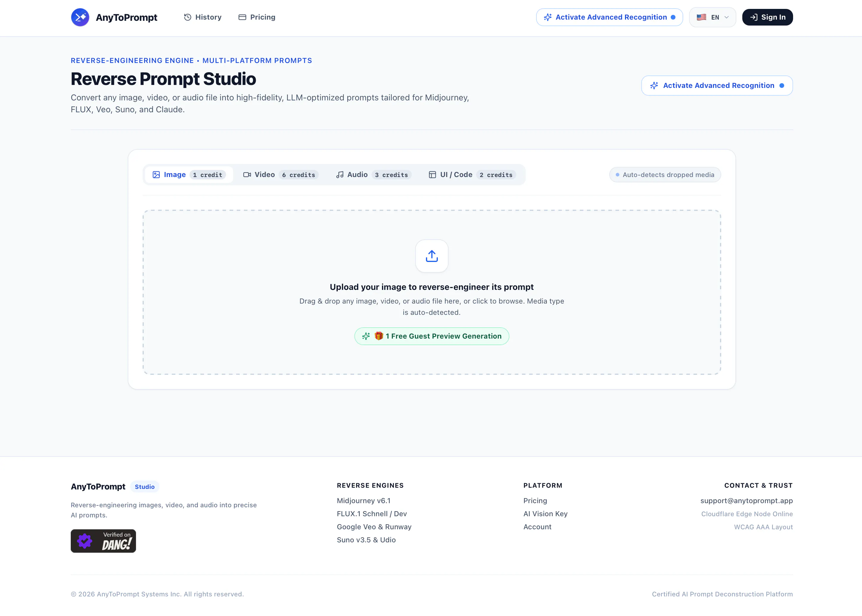Click the Audio music note icon
This screenshot has height=616, width=862.
(340, 174)
